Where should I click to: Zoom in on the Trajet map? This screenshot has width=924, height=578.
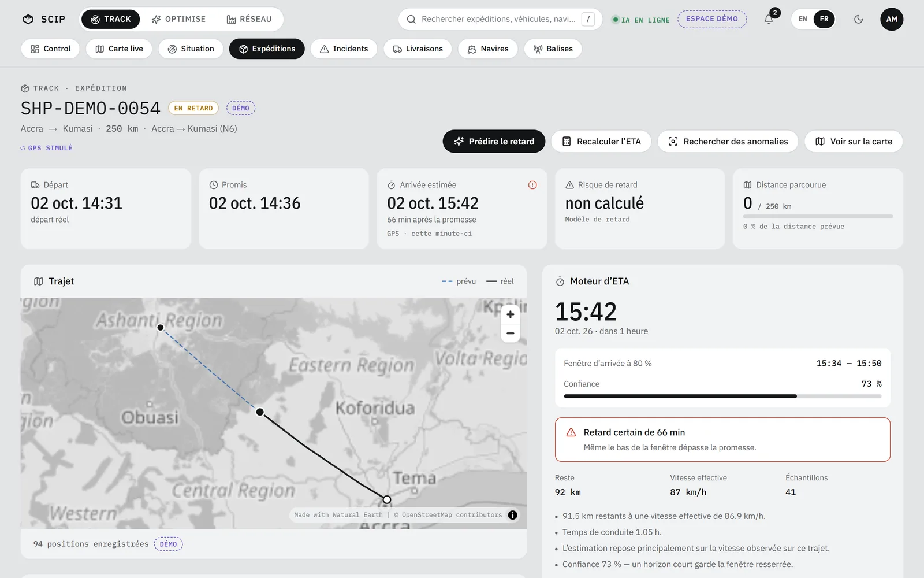point(511,314)
